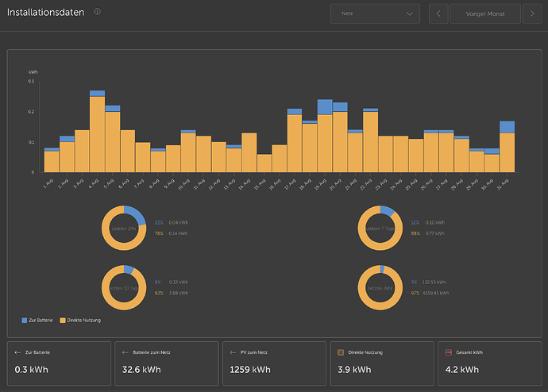Screen dimensions: 548x392
Task: Click the arrow icon in Batterie zum Netz card
Action: point(125,352)
